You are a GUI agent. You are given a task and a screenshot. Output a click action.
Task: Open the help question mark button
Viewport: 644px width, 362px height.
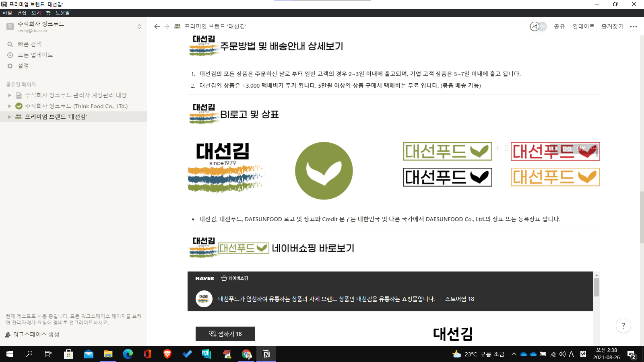(x=623, y=326)
